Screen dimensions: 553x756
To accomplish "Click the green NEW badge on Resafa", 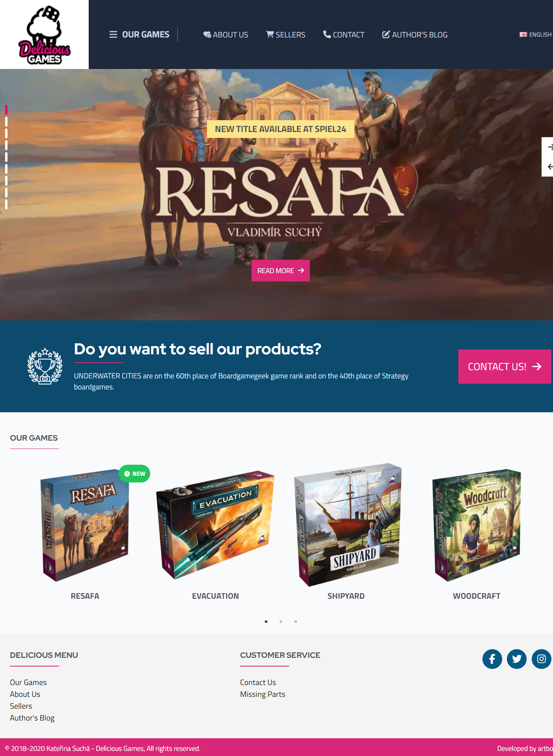I will [x=134, y=474].
